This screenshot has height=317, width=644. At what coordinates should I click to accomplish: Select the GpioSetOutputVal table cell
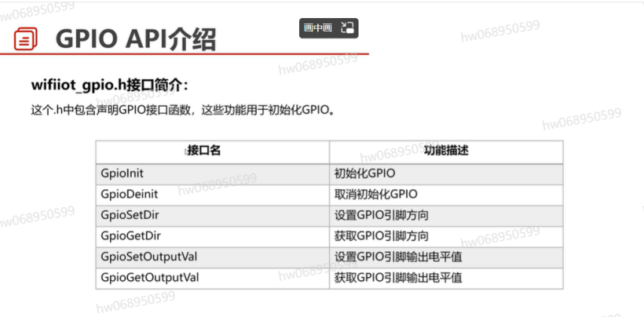click(149, 257)
